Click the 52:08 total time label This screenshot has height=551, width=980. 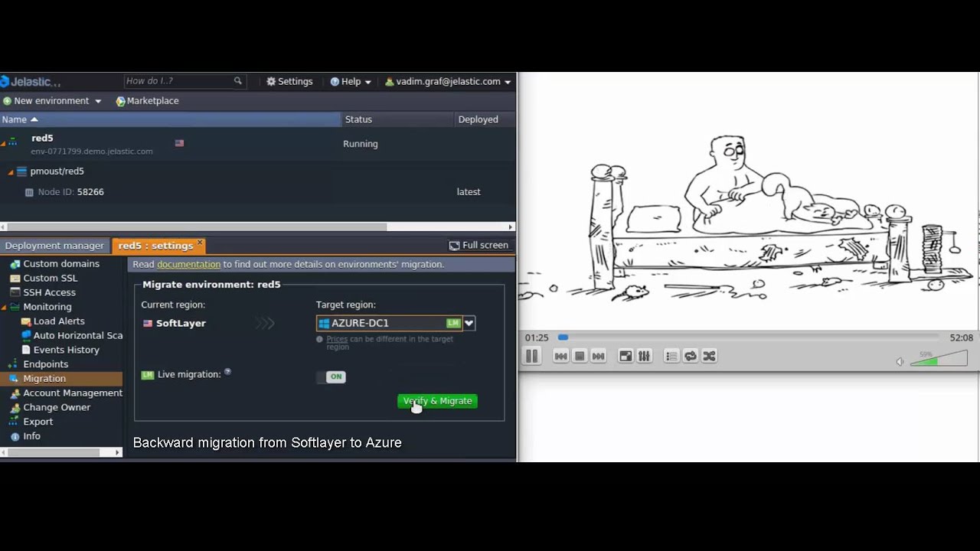pyautogui.click(x=962, y=337)
